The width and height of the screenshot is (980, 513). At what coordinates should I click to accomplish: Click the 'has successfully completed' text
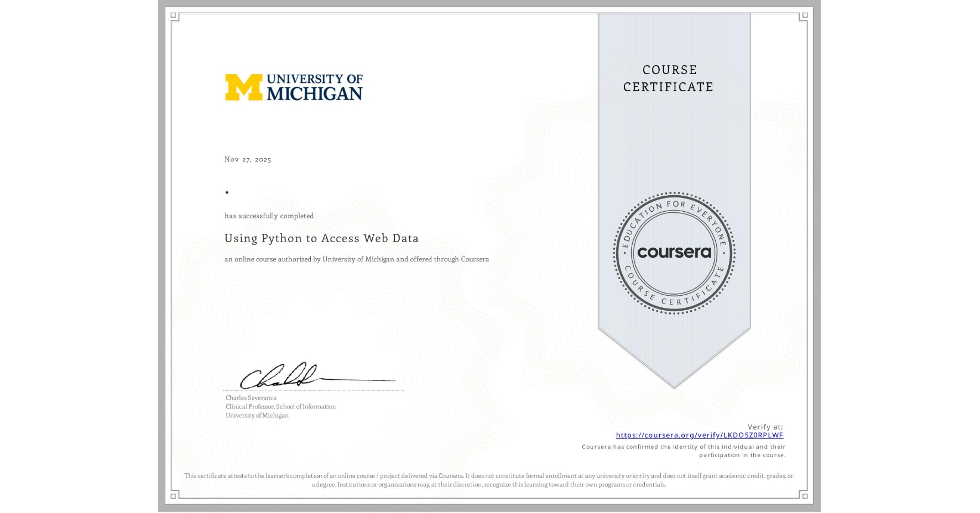pos(269,216)
